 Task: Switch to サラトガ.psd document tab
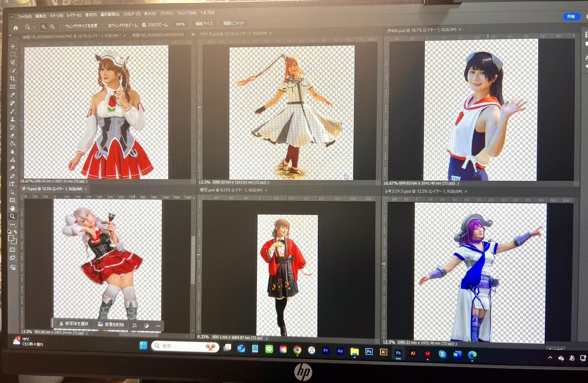point(233,34)
